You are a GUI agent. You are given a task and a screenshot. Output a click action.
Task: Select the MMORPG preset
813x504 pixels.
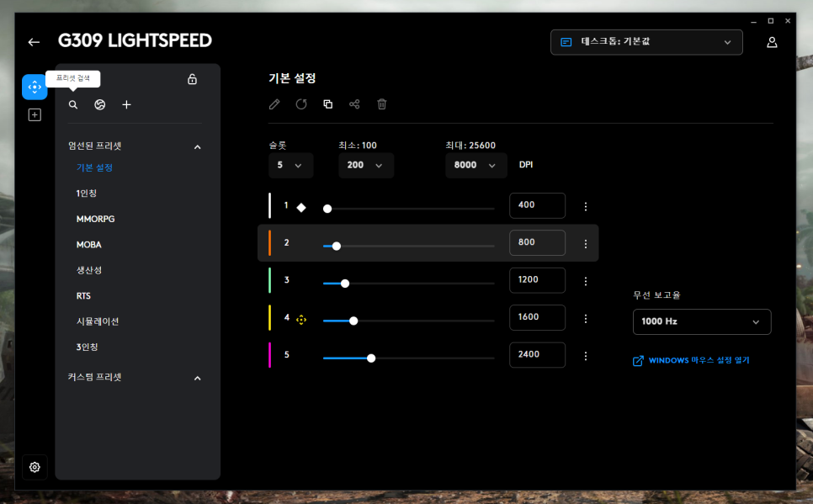(95, 219)
